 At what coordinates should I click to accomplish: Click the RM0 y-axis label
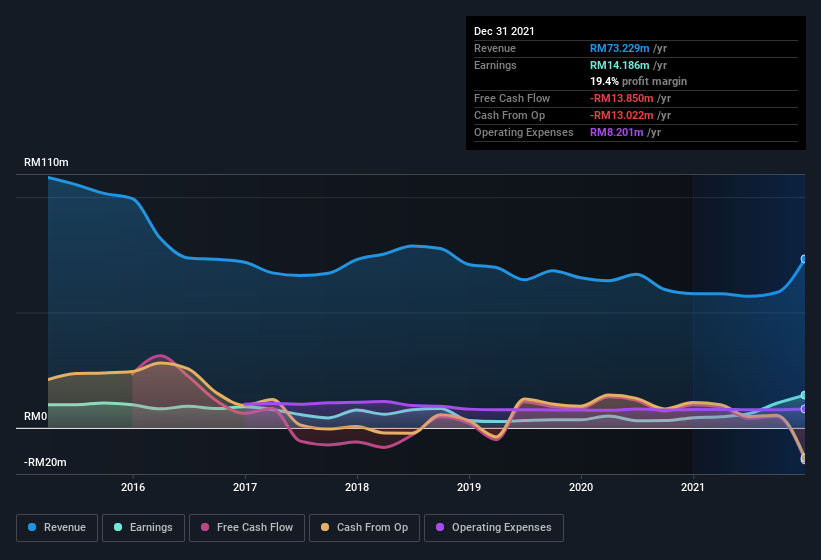(x=36, y=416)
